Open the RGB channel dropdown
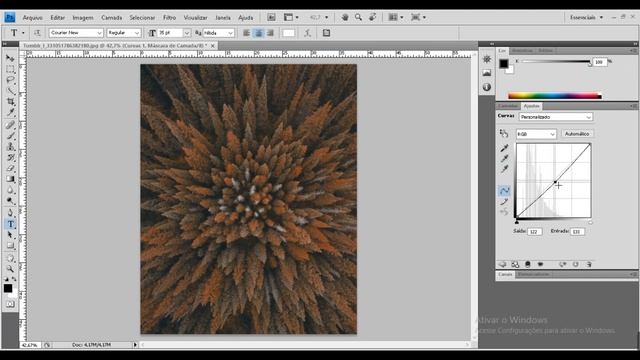 tap(536, 134)
